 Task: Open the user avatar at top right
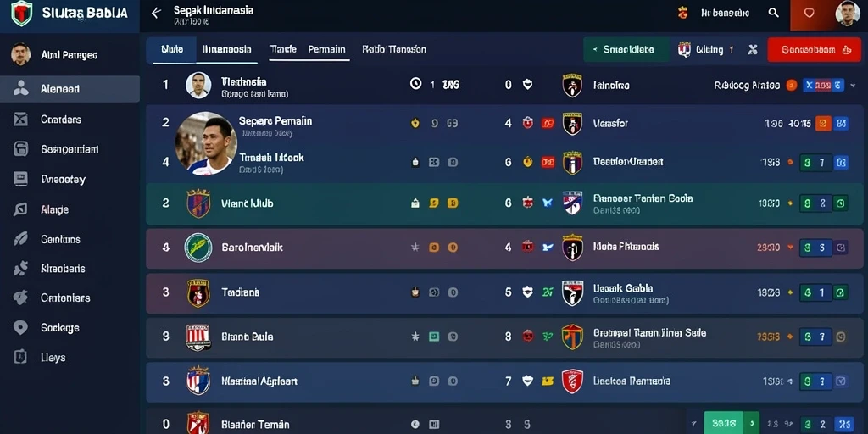(x=847, y=14)
